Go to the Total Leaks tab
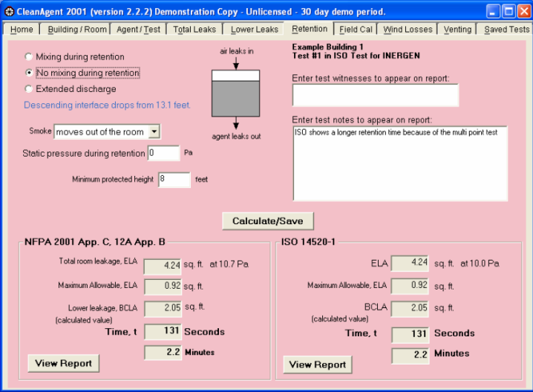 (x=194, y=30)
